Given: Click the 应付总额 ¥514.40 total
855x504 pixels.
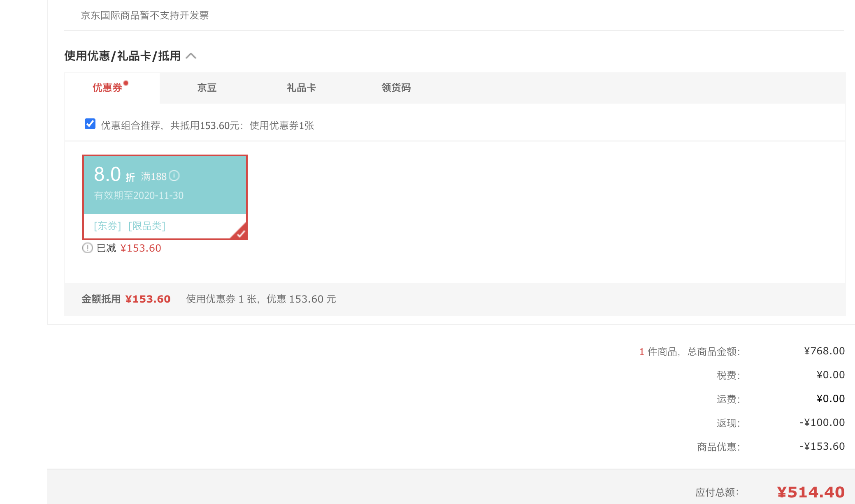Looking at the screenshot, I should (811, 492).
